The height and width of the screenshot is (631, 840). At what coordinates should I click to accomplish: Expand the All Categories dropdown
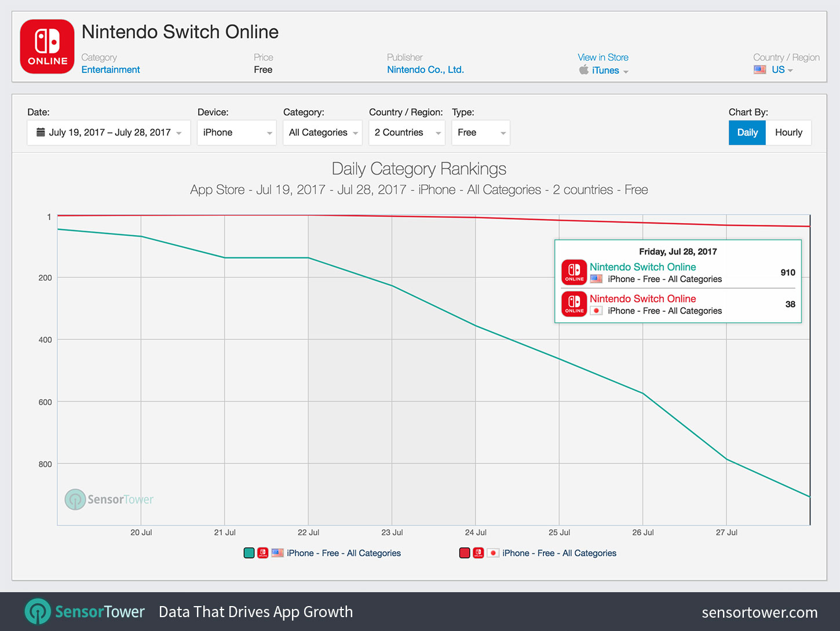tap(322, 133)
